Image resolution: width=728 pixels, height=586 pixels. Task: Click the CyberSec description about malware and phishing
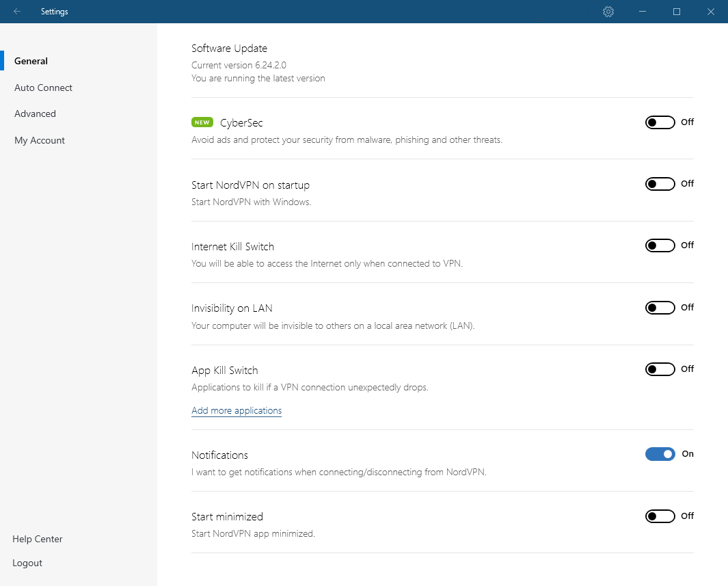click(x=347, y=139)
